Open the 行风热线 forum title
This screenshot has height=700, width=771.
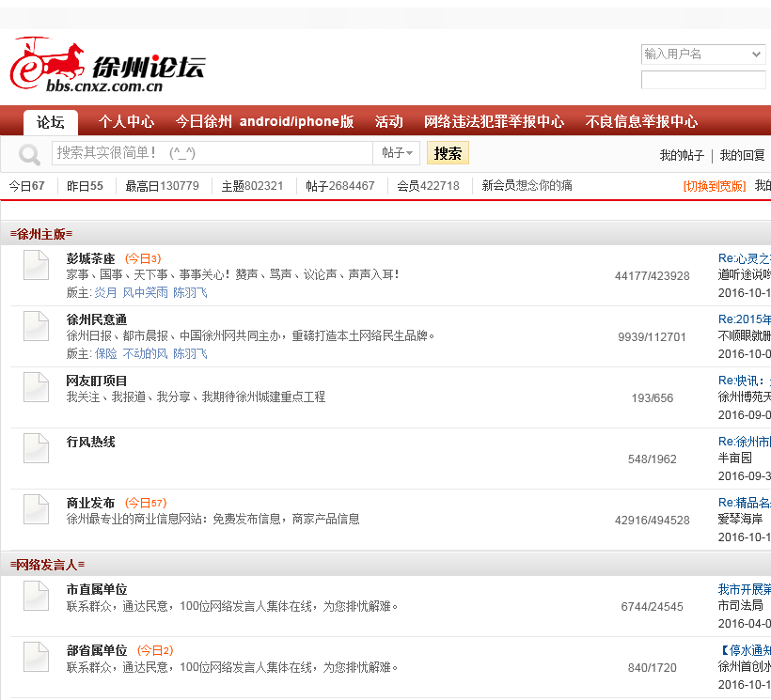[91, 443]
